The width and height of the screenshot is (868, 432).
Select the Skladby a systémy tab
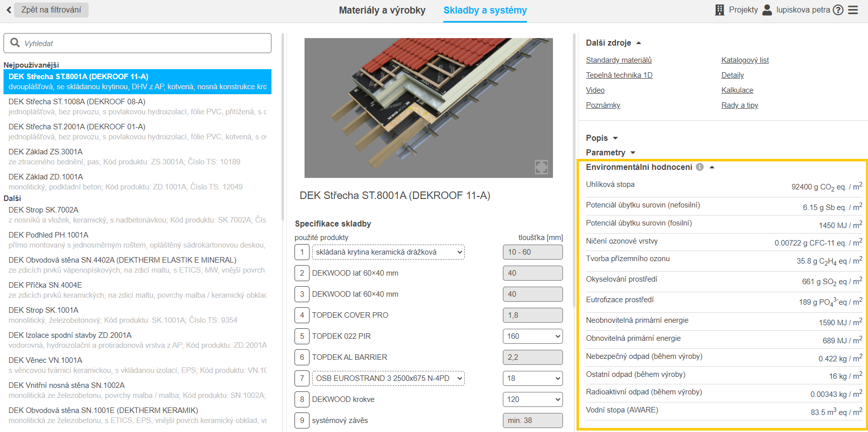point(485,10)
